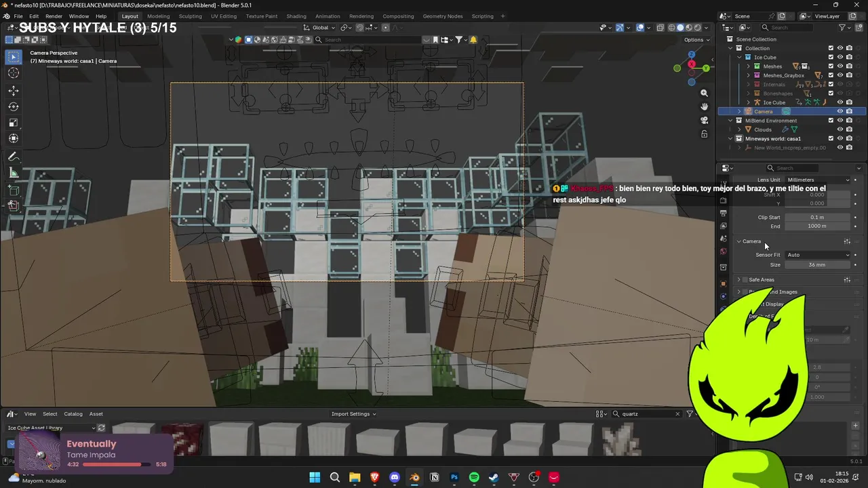Click the notification bell icon in header
This screenshot has height=488, width=868.
473,40
